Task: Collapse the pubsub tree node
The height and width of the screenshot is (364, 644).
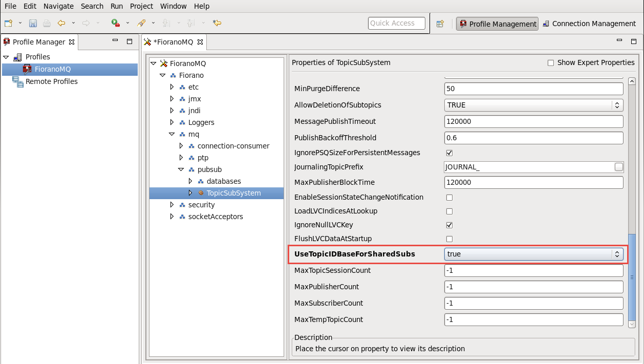Action: tap(181, 169)
